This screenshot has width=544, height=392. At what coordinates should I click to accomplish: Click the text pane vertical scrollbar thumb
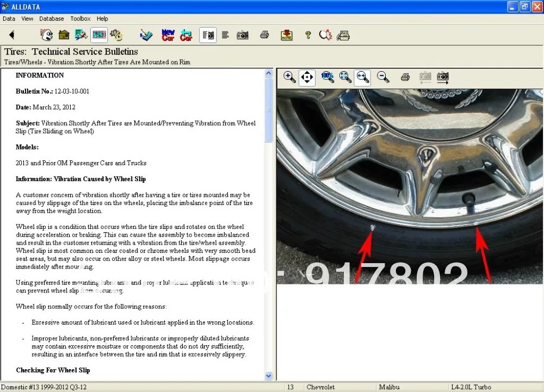269,109
